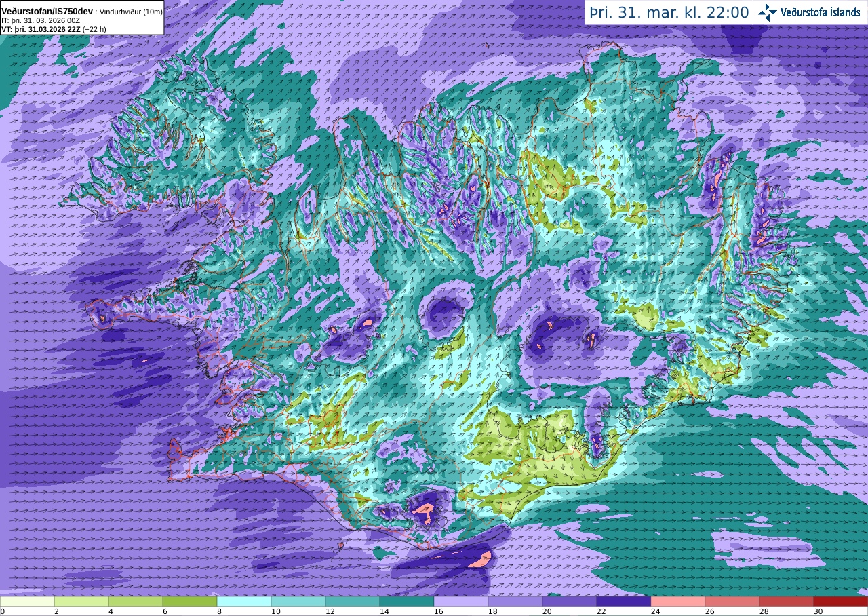Click the VT valid time line in info box

click(x=54, y=29)
